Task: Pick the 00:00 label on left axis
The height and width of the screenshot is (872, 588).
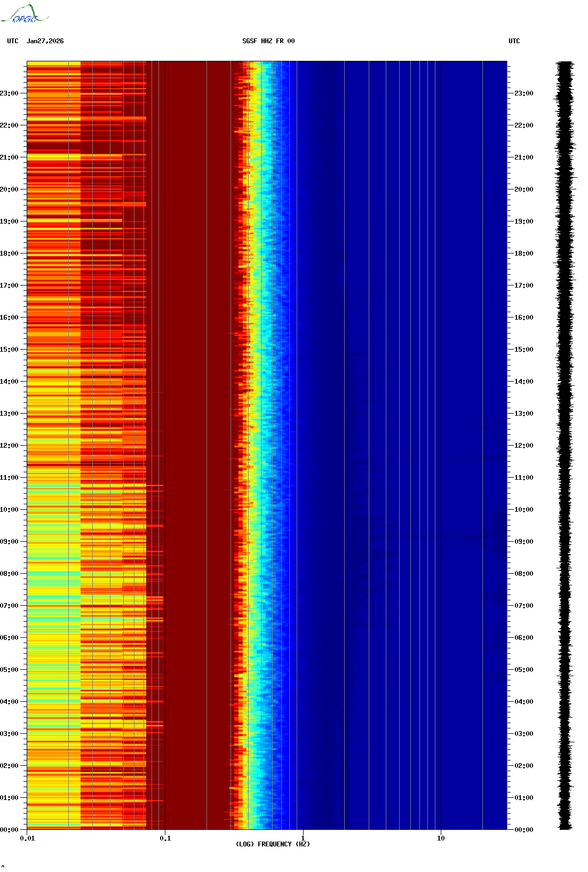Action: pos(10,830)
